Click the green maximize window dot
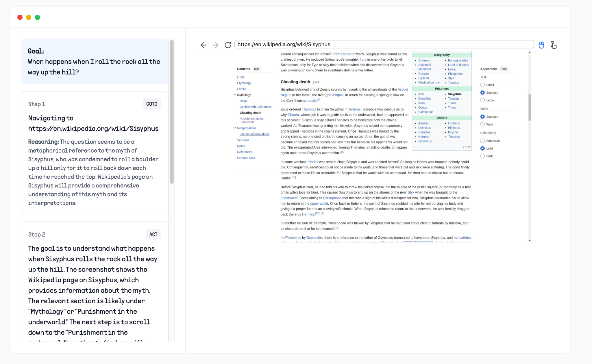 [x=37, y=17]
